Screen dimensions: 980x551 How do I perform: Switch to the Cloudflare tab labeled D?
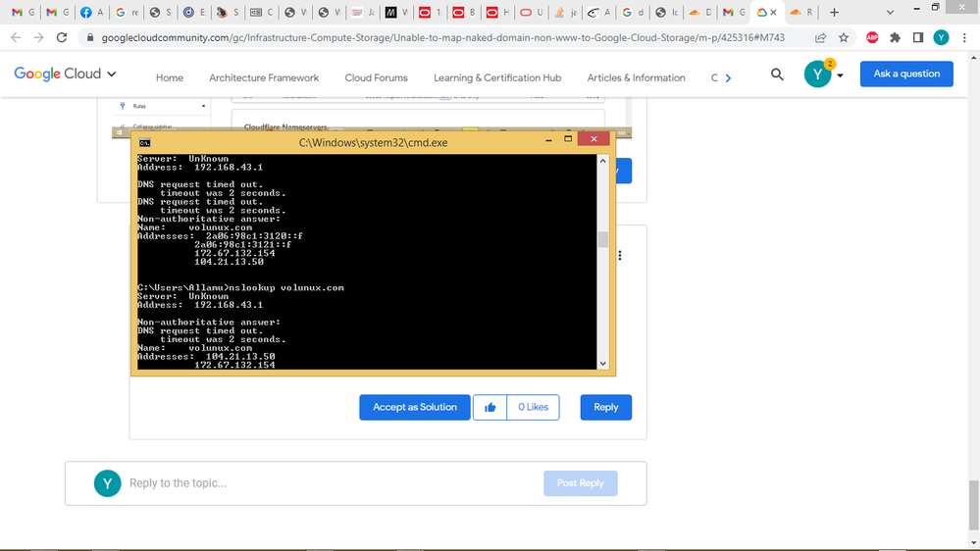[x=700, y=12]
